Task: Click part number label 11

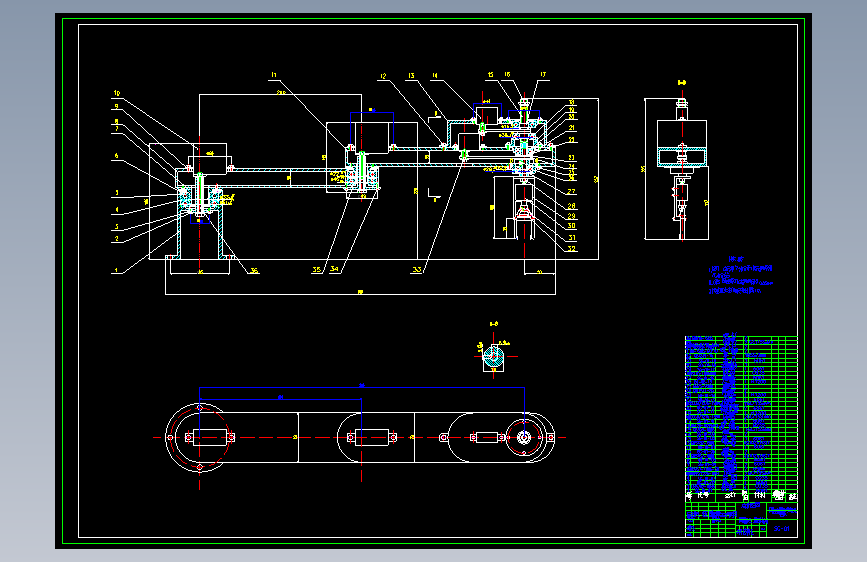Action: tap(274, 75)
